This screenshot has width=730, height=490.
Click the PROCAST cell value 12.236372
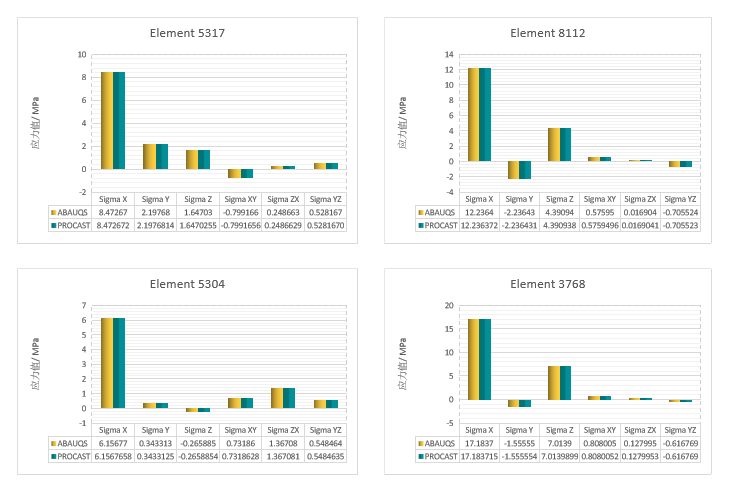(479, 225)
